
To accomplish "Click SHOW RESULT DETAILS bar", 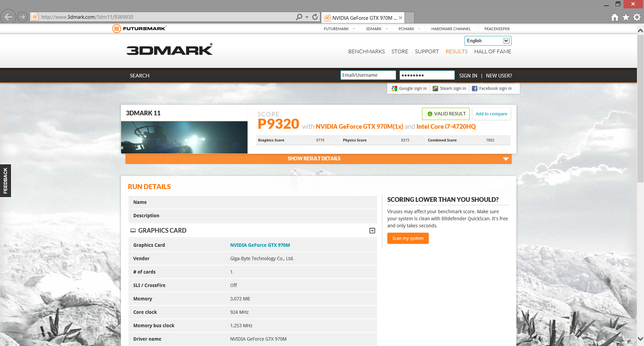I will 318,159.
